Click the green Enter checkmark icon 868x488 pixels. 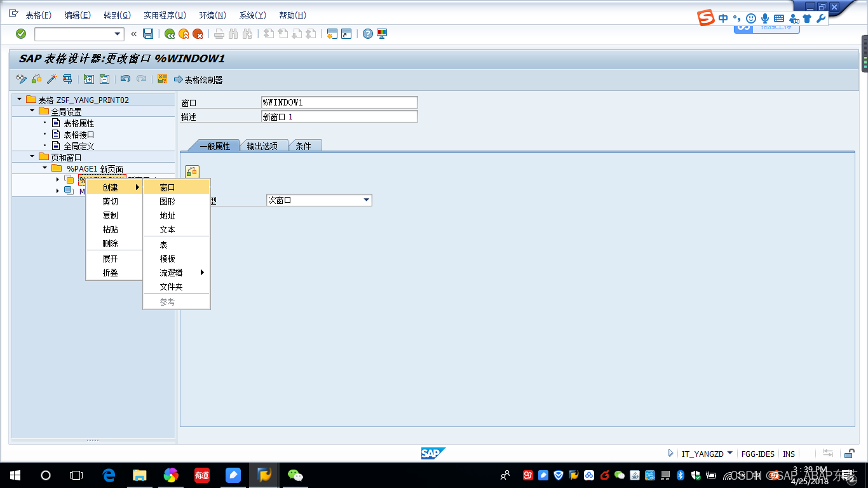click(x=21, y=34)
